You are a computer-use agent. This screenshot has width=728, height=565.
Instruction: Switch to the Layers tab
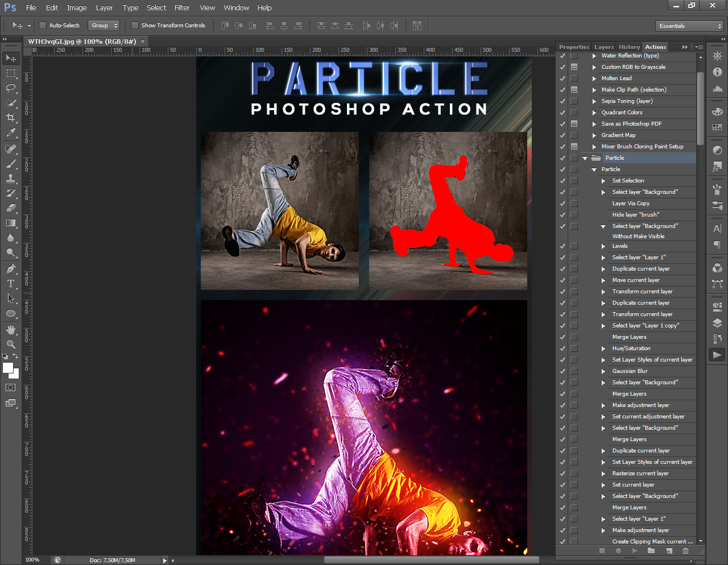[x=604, y=47]
